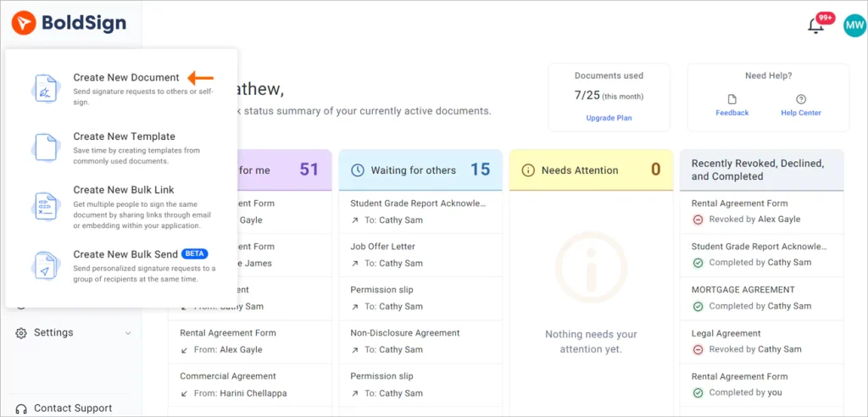Open the Waiting for others header
Viewport: 868px width, 417px height.
tap(420, 170)
